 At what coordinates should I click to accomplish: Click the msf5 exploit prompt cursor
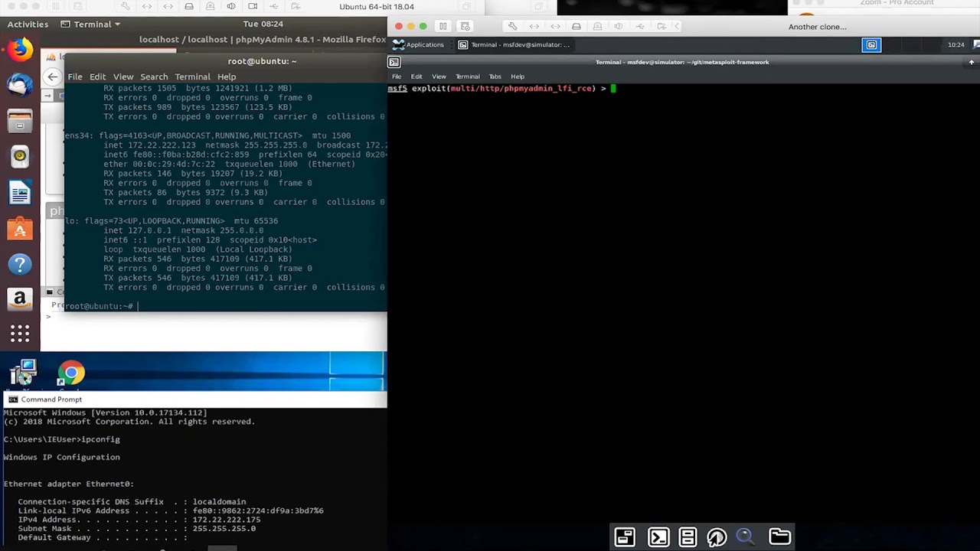pos(613,89)
